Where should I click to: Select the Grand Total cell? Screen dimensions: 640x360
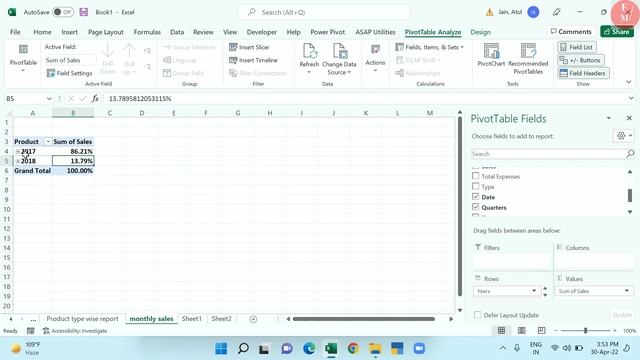33,171
